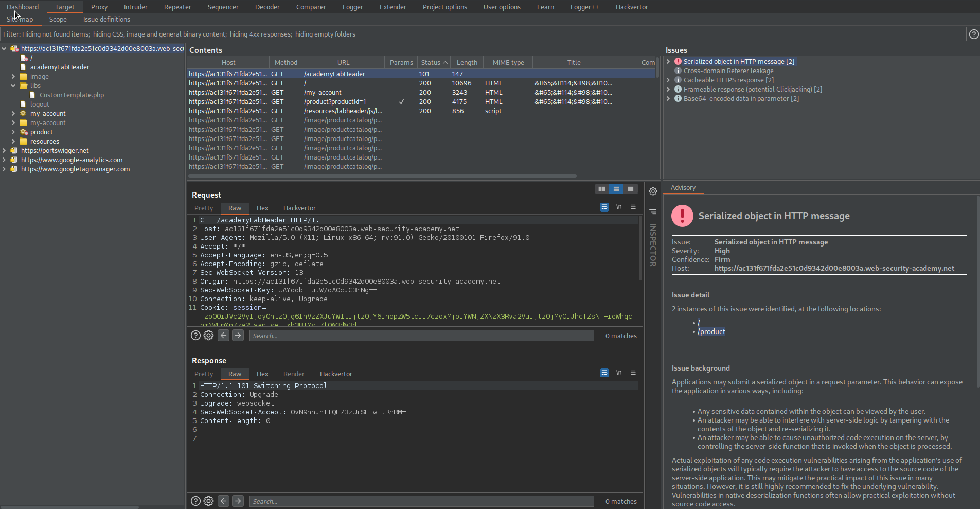
Task: Open the /product issue location link
Action: coord(711,331)
